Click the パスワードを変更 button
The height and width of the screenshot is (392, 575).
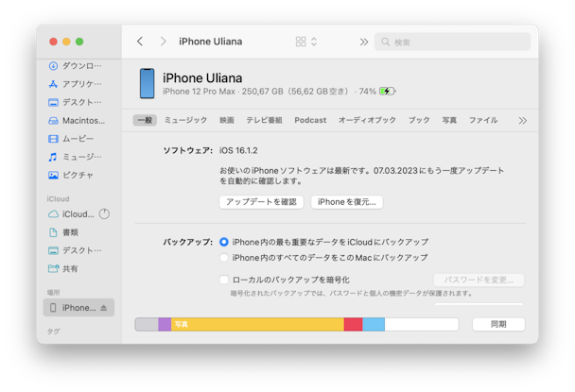tap(479, 280)
